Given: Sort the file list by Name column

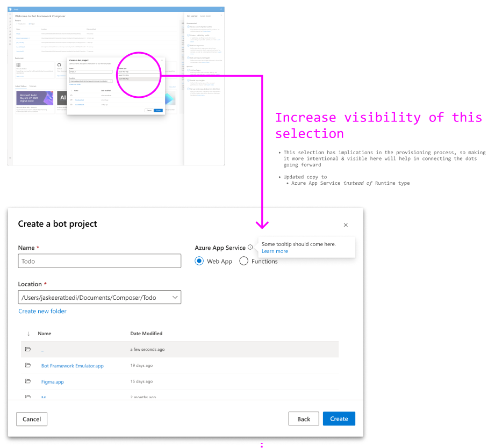Looking at the screenshot, I should click(45, 334).
